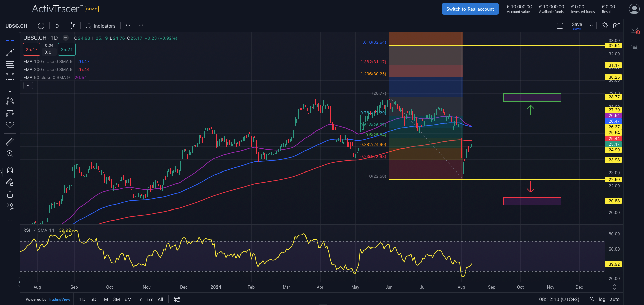Click the candlestick chart style icon
The width and height of the screenshot is (644, 305).
point(73,26)
